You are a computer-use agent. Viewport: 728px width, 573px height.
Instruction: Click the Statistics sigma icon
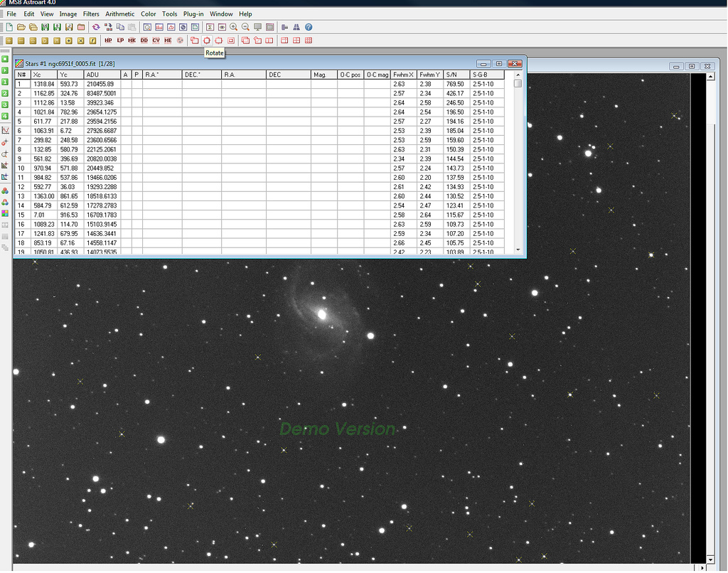(x=210, y=28)
